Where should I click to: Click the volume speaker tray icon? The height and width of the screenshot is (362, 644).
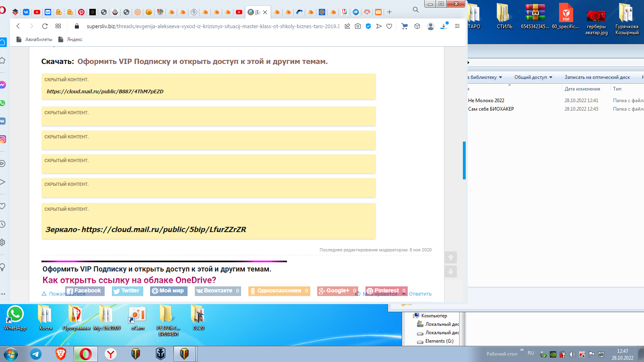tap(572, 354)
